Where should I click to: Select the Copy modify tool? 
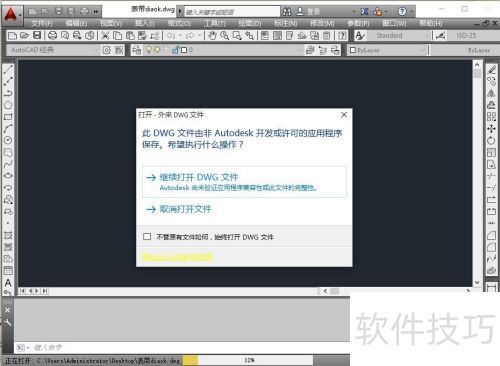[491, 81]
